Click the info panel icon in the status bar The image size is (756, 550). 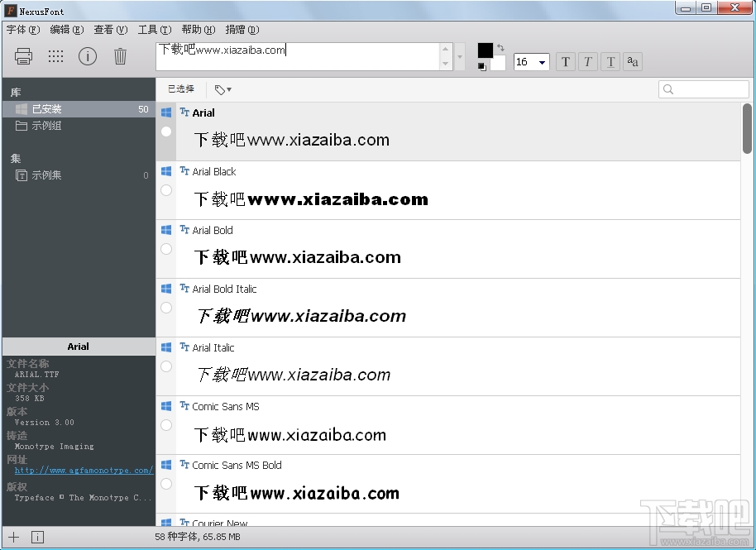coord(37,537)
